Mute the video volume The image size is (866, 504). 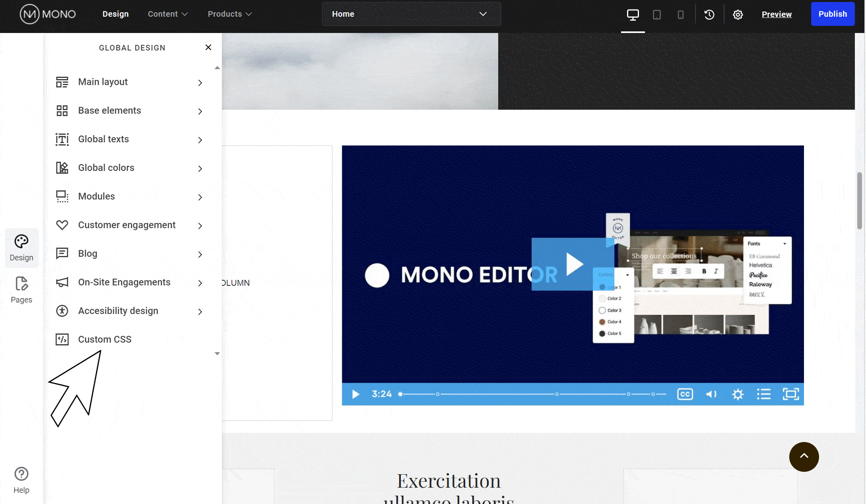coord(711,394)
